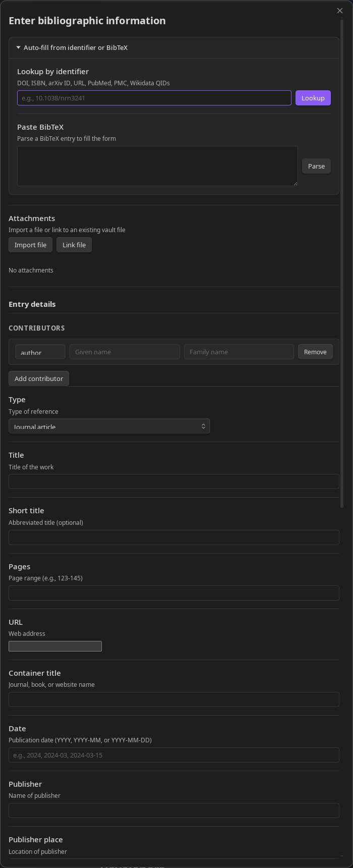The height and width of the screenshot is (868, 353).
Task: Click the URL web address field
Action: click(55, 646)
